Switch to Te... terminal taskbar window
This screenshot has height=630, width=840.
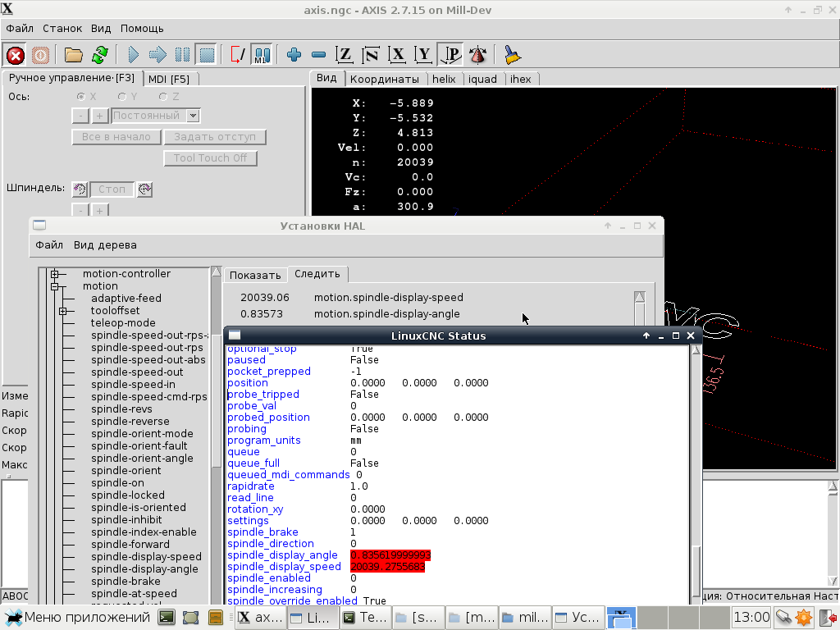[x=365, y=618]
